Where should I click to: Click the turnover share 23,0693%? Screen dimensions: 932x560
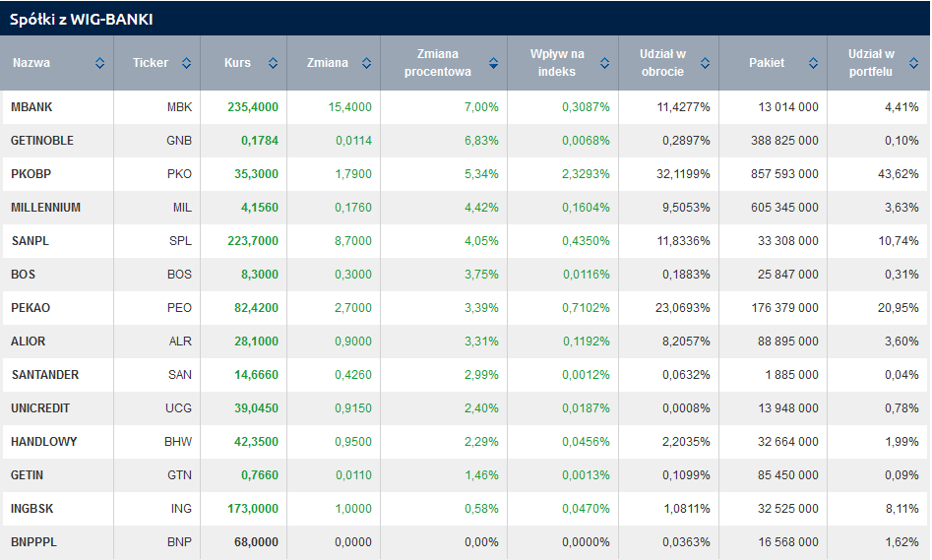pos(683,308)
